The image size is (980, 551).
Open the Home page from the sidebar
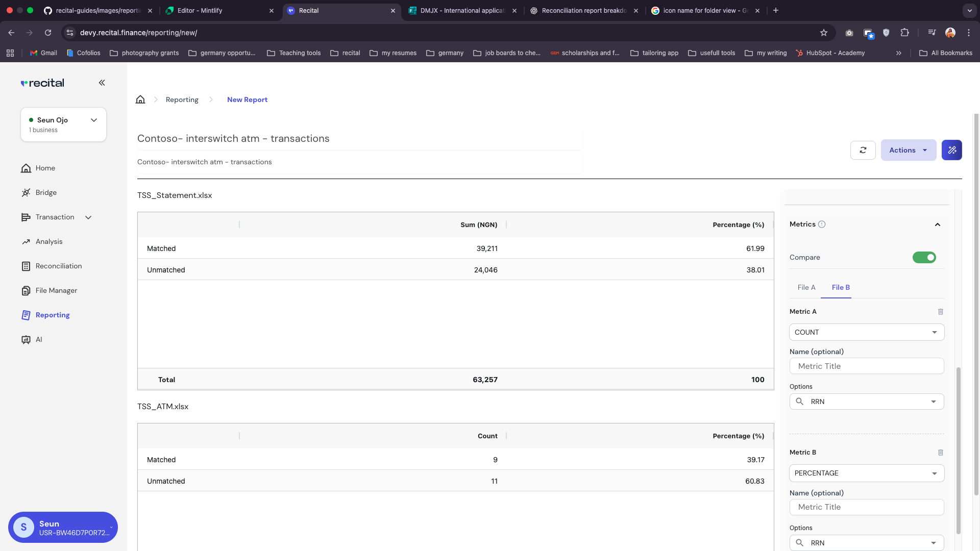tap(45, 168)
